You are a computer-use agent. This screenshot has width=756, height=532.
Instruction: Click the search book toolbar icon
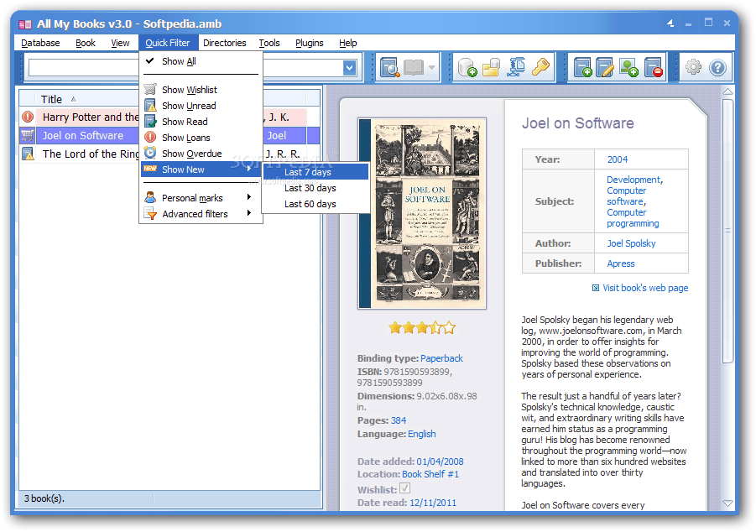point(389,67)
